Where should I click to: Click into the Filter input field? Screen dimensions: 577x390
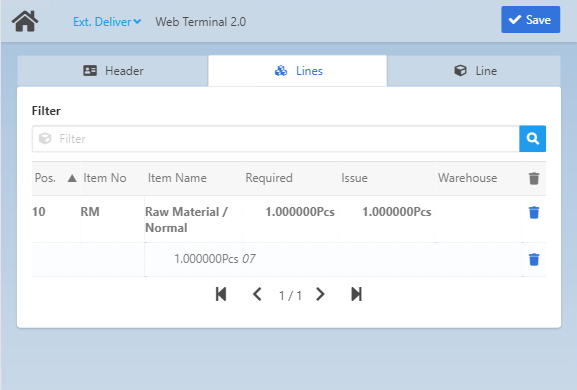pyautogui.click(x=276, y=139)
